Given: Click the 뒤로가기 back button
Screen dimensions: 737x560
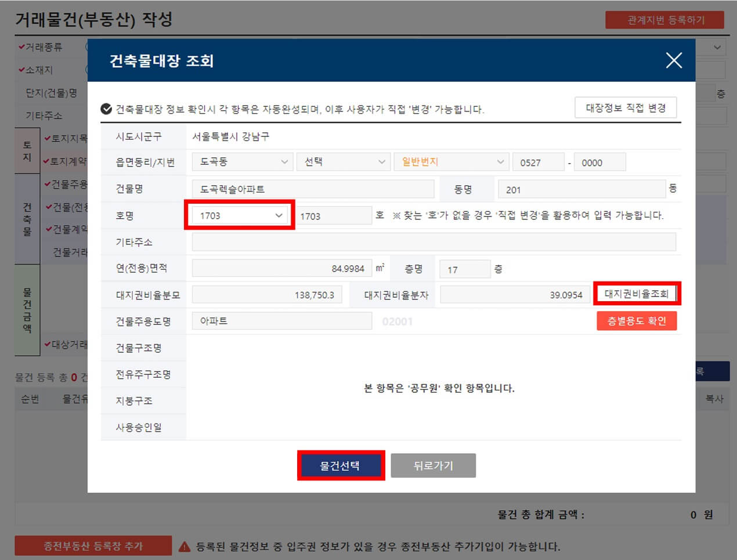Looking at the screenshot, I should 433,465.
